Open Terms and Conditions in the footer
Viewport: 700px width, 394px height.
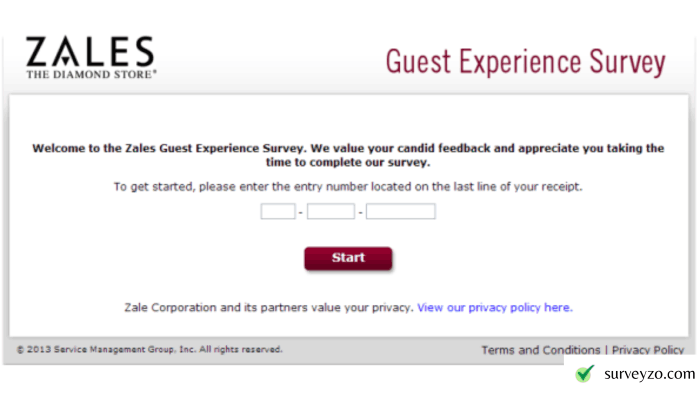tap(541, 350)
